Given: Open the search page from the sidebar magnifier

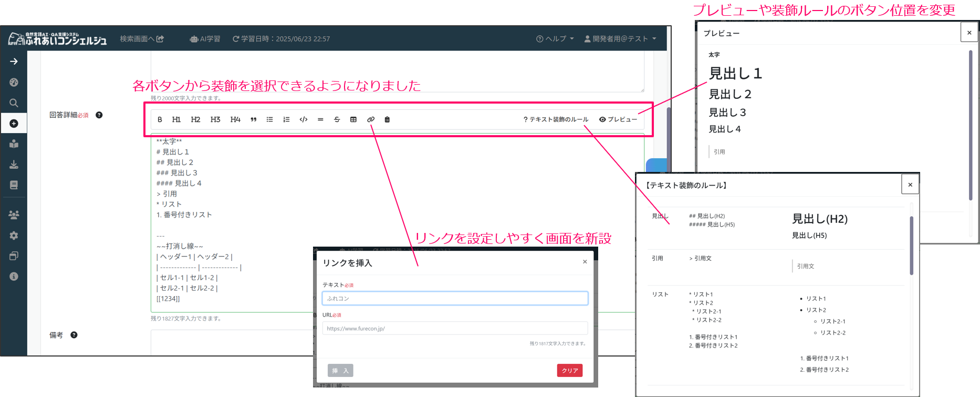Looking at the screenshot, I should point(14,103).
